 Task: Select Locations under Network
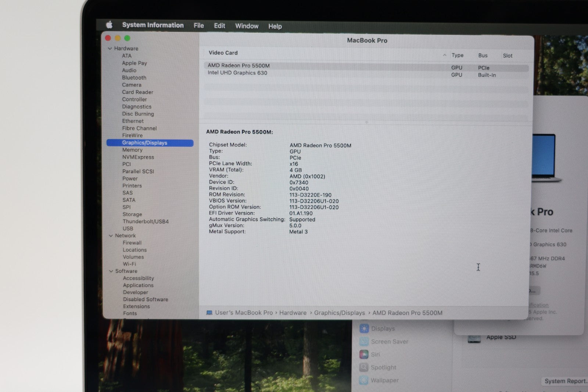pyautogui.click(x=135, y=250)
